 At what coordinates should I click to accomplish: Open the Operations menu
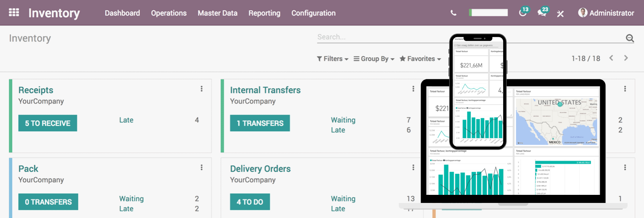[169, 13]
